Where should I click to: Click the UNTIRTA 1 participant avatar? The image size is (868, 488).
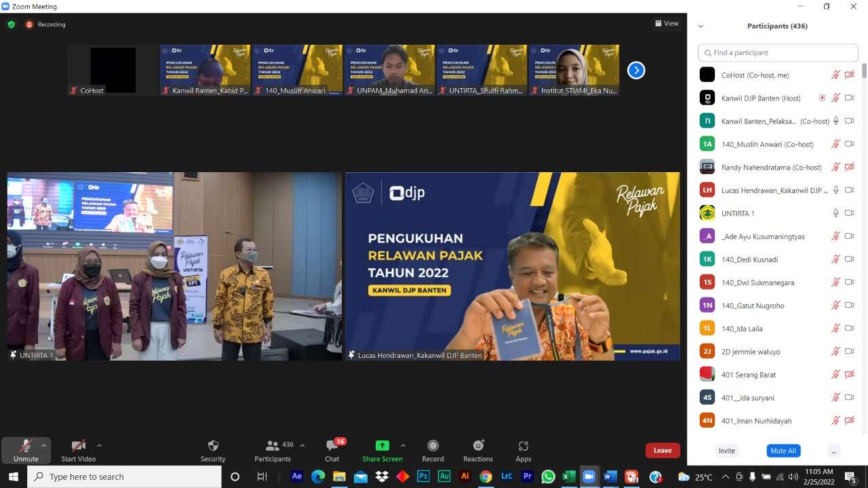[x=707, y=213]
